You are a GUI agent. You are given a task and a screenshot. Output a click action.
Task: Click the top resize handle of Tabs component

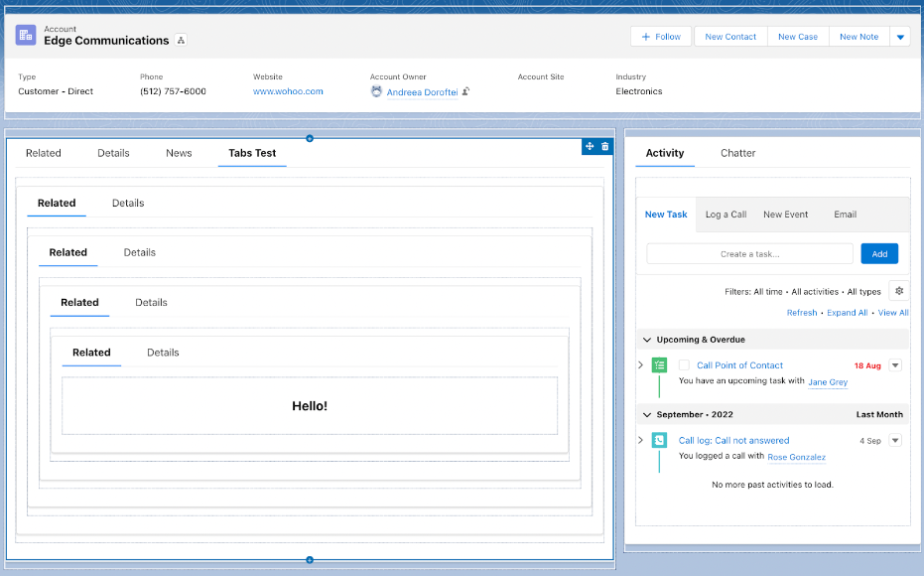tap(310, 139)
